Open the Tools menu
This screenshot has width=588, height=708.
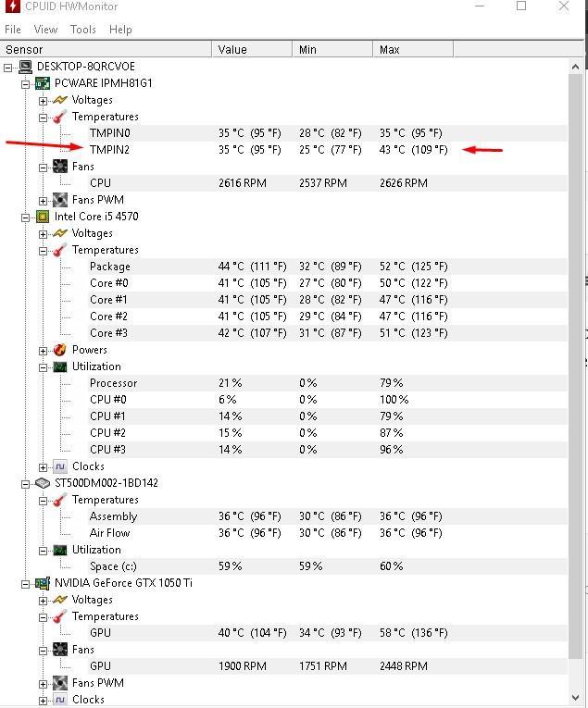pos(83,30)
